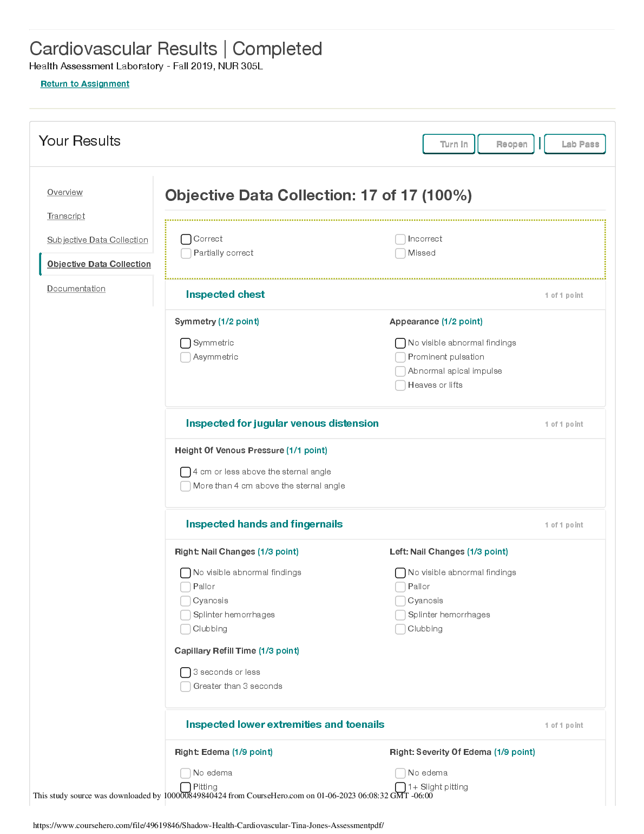Image resolution: width=644 pixels, height=834 pixels.
Task: Collapse Inspected for jugular venous distension section
Action: 282,423
